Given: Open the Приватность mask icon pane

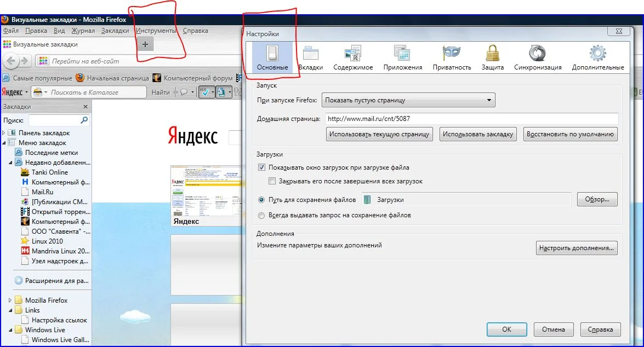Looking at the screenshot, I should [x=452, y=58].
